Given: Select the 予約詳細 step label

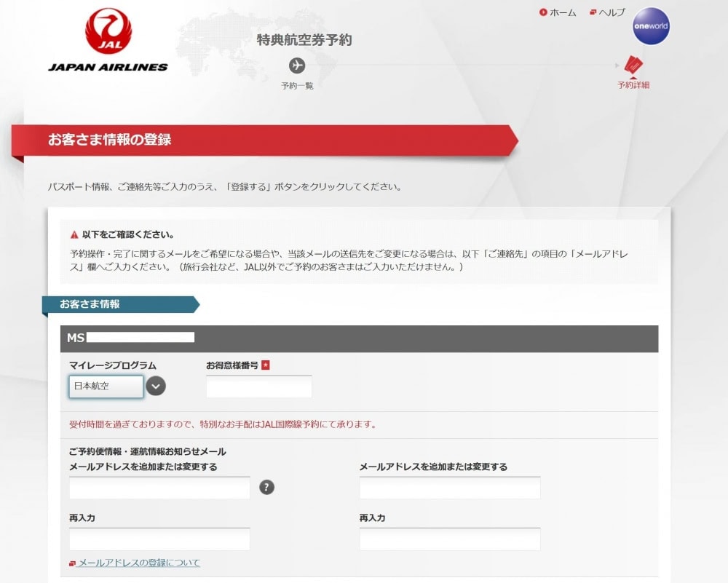Looking at the screenshot, I should (x=633, y=85).
